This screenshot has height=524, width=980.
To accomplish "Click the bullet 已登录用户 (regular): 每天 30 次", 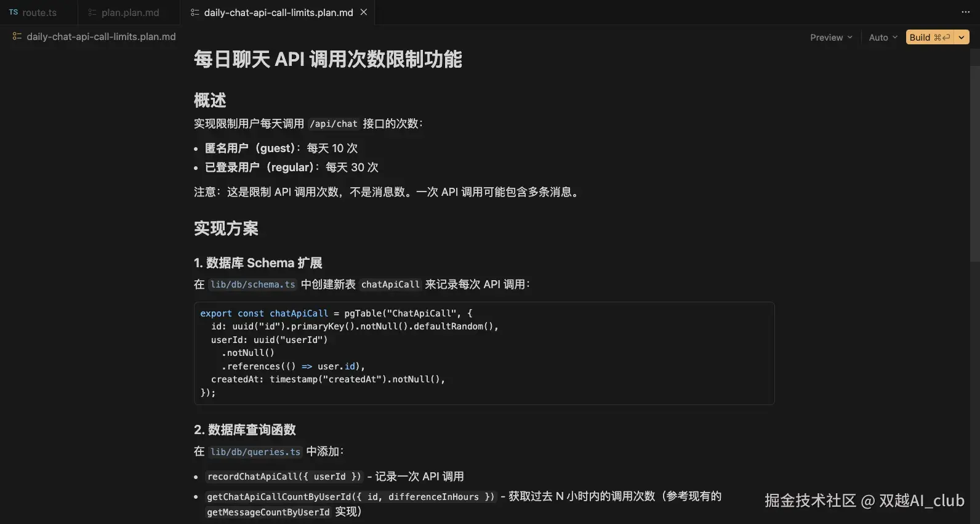I will coord(292,167).
